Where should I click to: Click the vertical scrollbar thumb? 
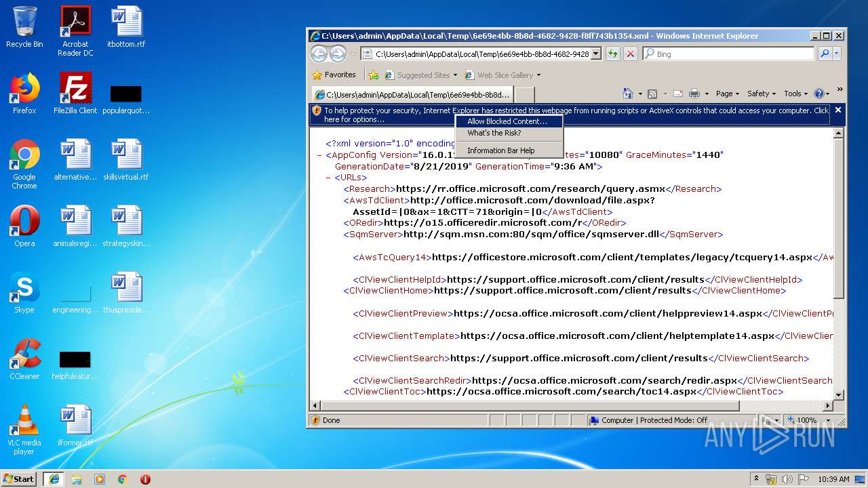[x=838, y=218]
